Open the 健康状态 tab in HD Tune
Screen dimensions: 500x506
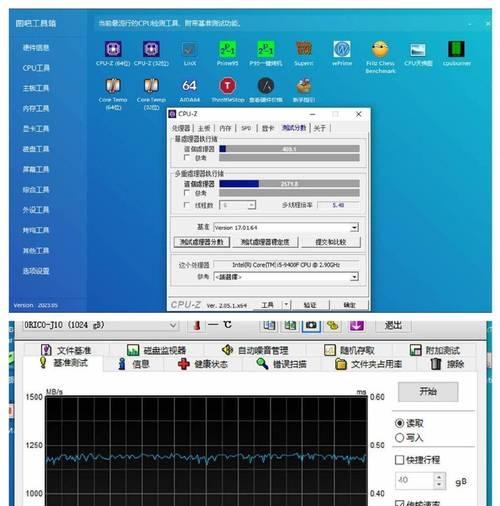(202, 364)
